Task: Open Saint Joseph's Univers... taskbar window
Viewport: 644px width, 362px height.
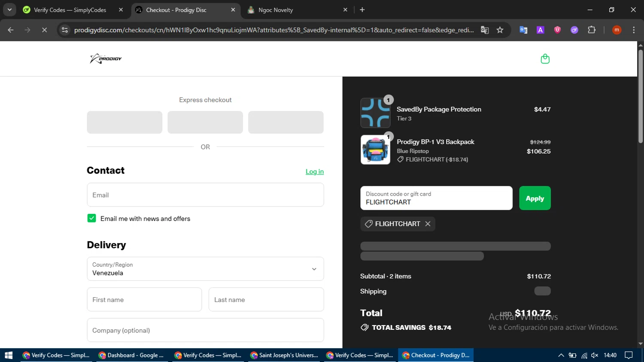Action: pyautogui.click(x=285, y=355)
